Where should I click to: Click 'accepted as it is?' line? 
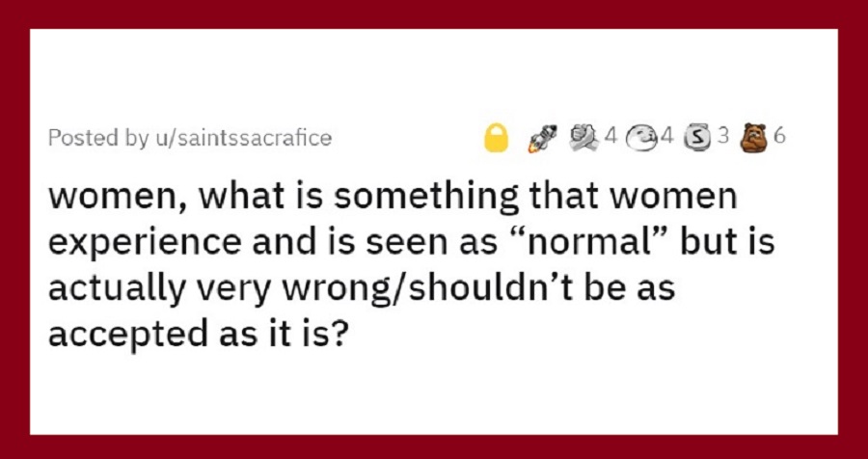click(x=200, y=336)
